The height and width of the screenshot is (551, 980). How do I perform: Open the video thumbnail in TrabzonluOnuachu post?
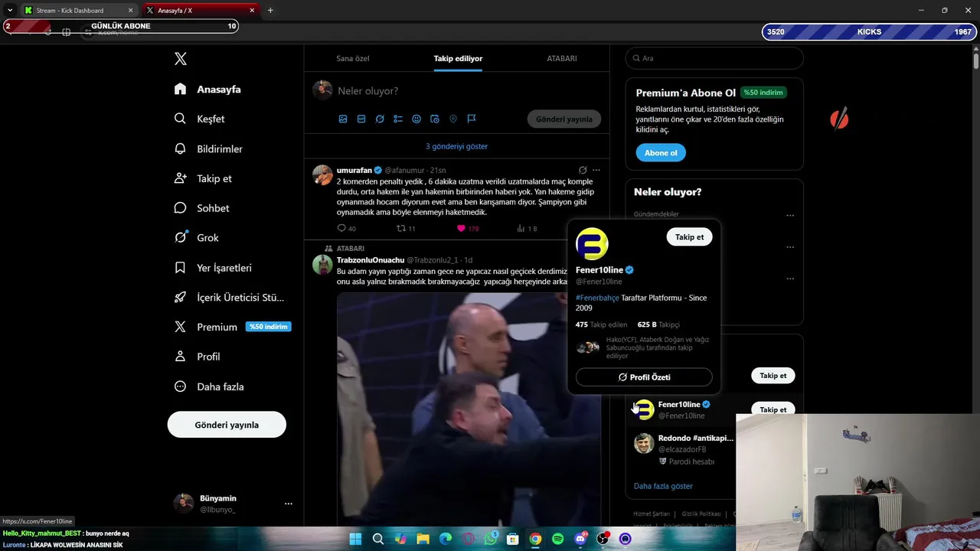coord(469,409)
